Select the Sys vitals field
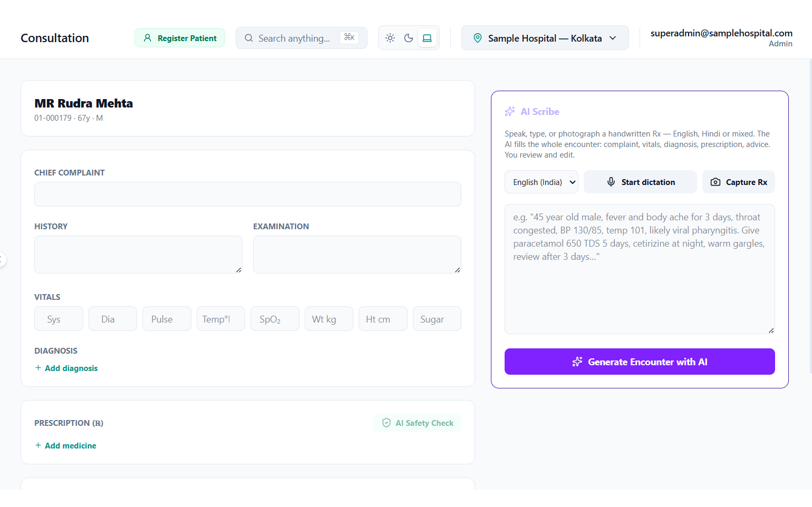This screenshot has width=812, height=507. click(x=59, y=319)
